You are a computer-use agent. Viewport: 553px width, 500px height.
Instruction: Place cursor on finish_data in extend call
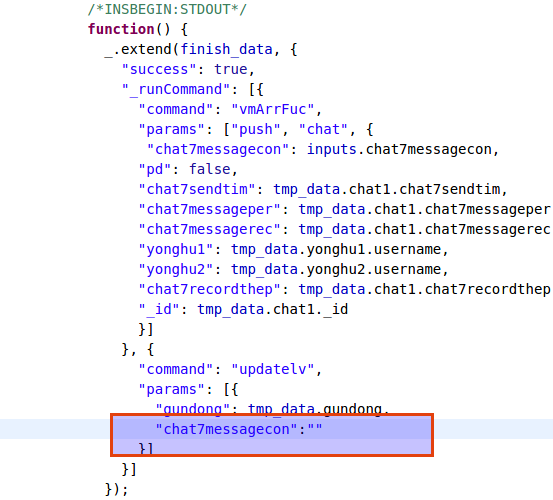pyautogui.click(x=226, y=49)
